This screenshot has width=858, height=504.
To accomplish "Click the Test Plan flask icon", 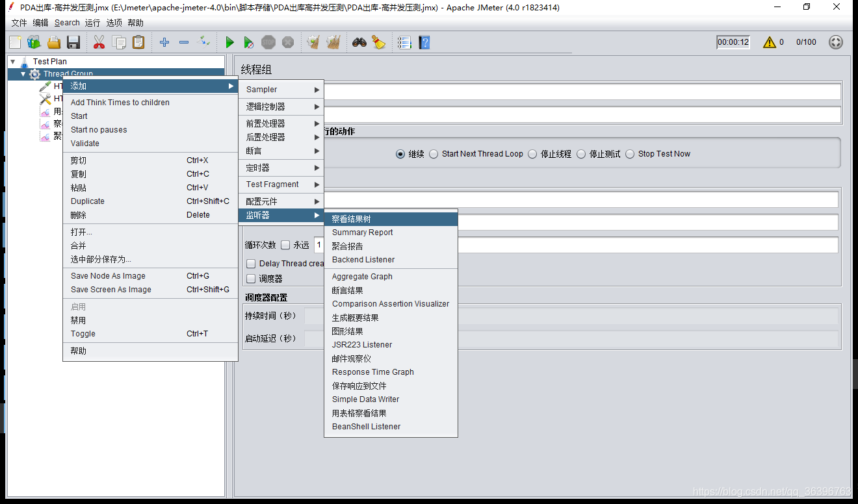I will pyautogui.click(x=24, y=62).
